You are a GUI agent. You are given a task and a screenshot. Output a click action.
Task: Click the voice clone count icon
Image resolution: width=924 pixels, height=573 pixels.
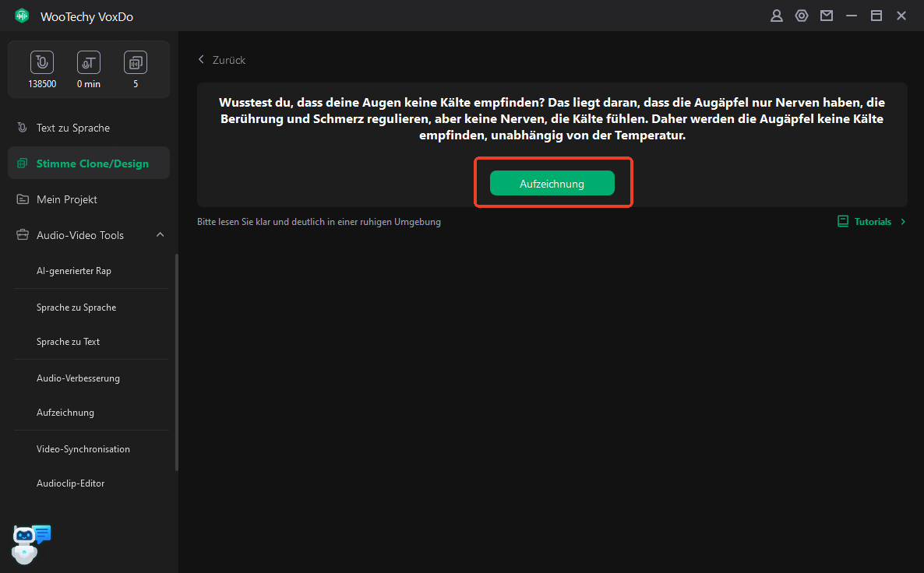pos(136,63)
